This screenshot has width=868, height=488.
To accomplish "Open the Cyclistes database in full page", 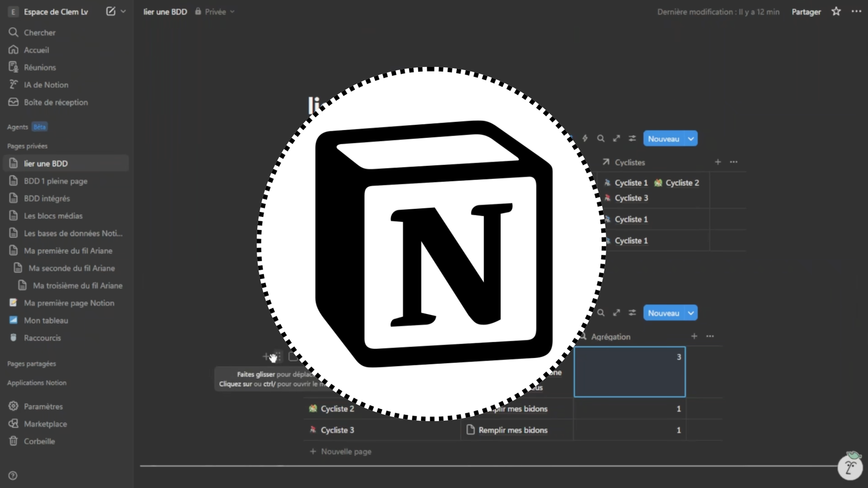I will [x=629, y=162].
